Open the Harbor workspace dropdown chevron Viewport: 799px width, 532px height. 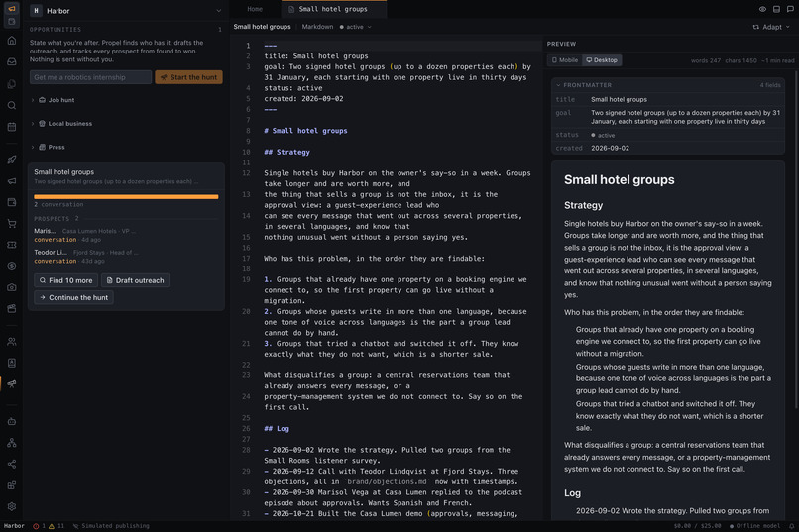[x=219, y=11]
